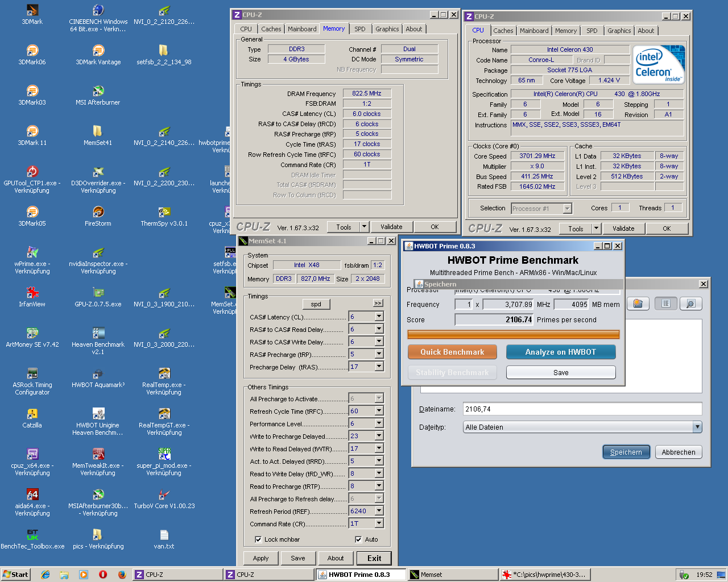Expand Refresh Cycle Time (tRFC) dropdown
This screenshot has height=582, width=728.
pyautogui.click(x=379, y=411)
